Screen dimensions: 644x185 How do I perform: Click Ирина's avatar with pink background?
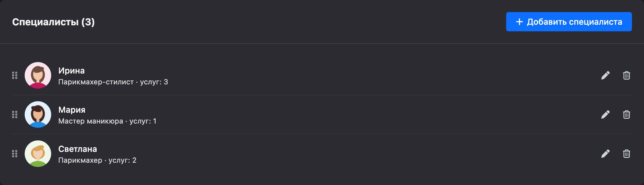pyautogui.click(x=38, y=75)
